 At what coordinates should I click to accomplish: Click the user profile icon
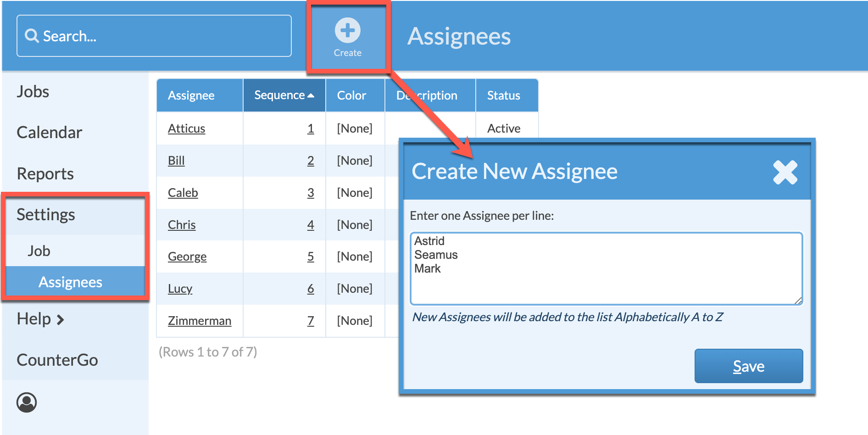click(x=27, y=402)
